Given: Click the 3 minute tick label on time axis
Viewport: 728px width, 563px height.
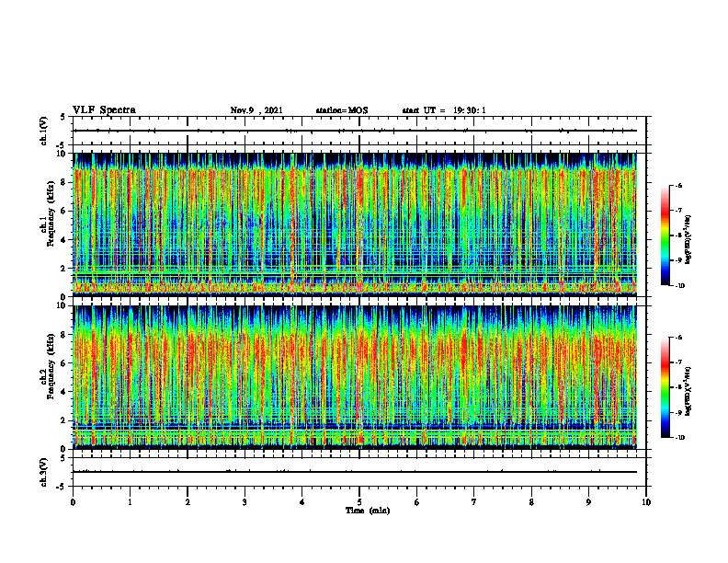Looking at the screenshot, I should [245, 502].
